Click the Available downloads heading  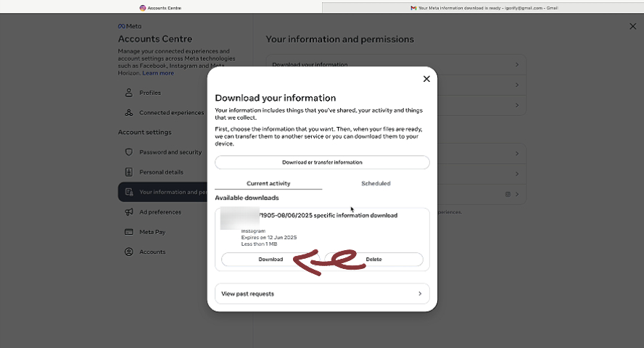(247, 198)
